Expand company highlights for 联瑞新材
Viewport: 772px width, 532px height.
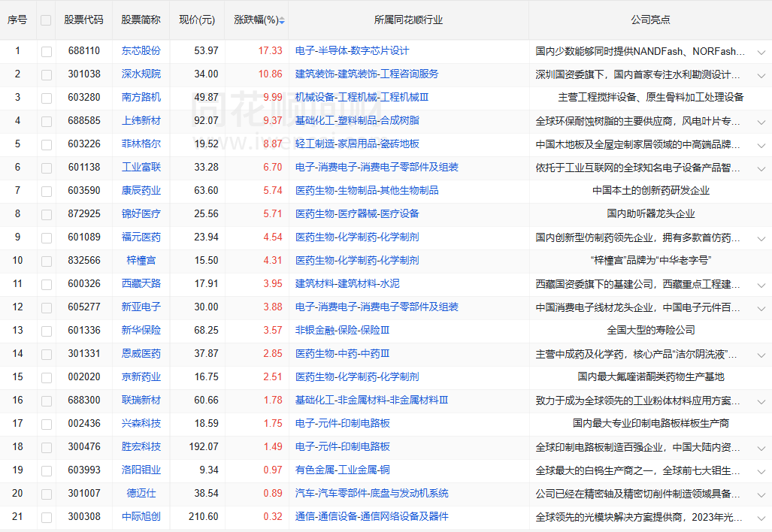coord(761,401)
